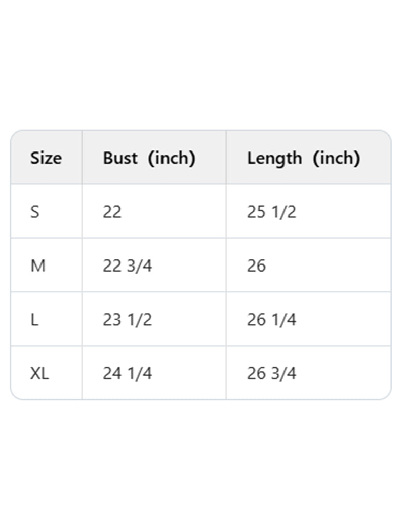
Task: Select the S size cell
Action: 34,212
